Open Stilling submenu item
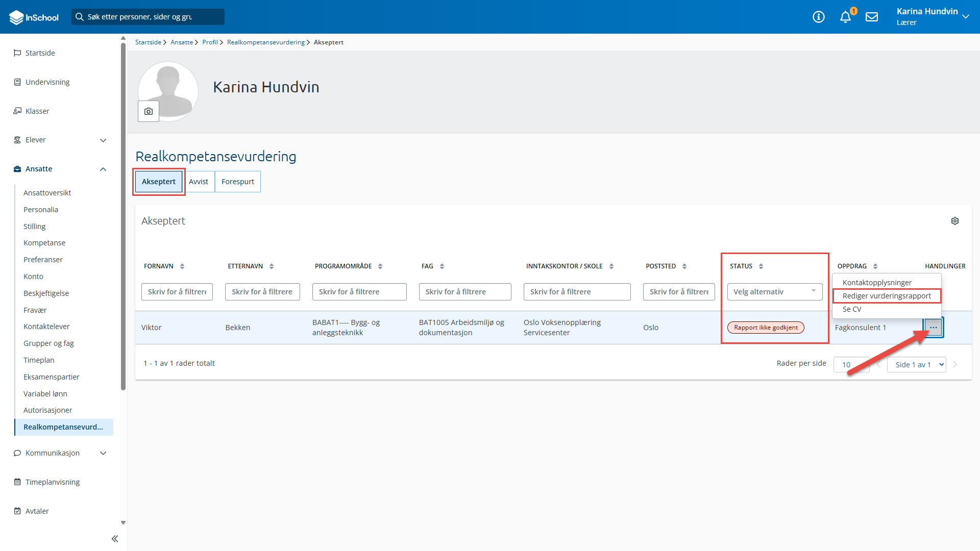This screenshot has height=551, width=980. [x=34, y=227]
